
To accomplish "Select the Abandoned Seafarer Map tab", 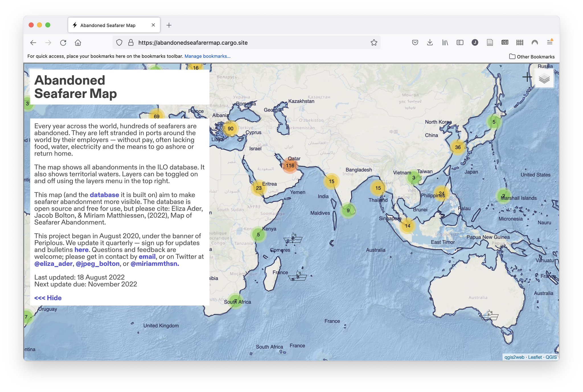I will (108, 25).
